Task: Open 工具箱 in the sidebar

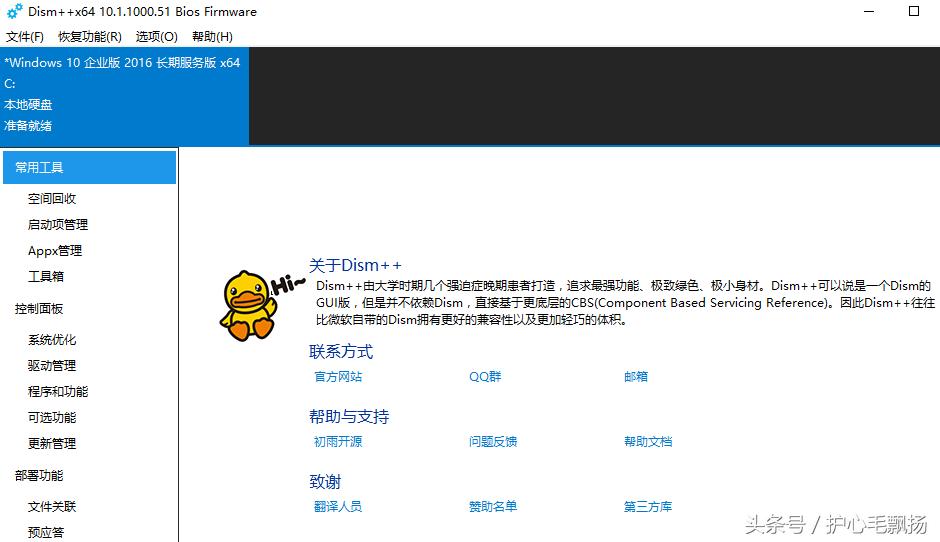Action: coord(46,276)
